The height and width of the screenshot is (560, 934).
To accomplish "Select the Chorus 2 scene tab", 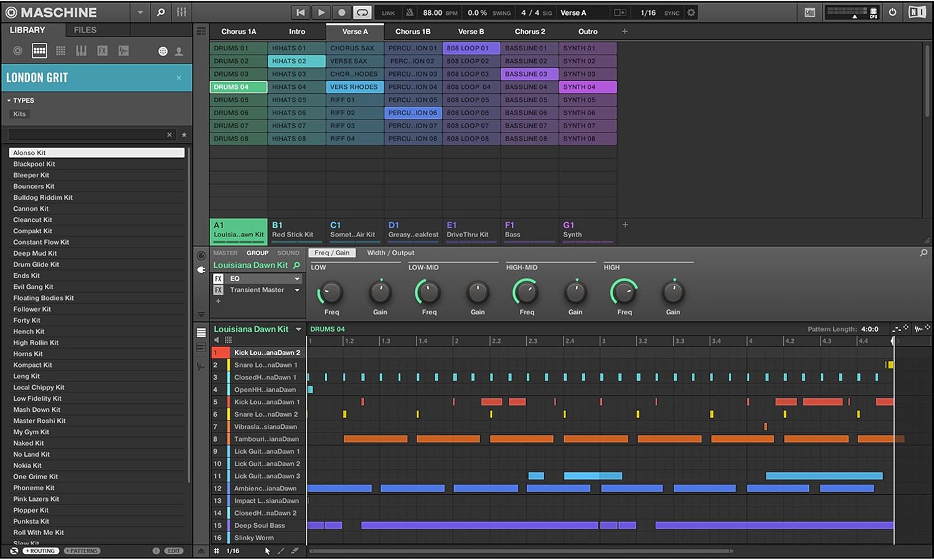I will [x=530, y=31].
